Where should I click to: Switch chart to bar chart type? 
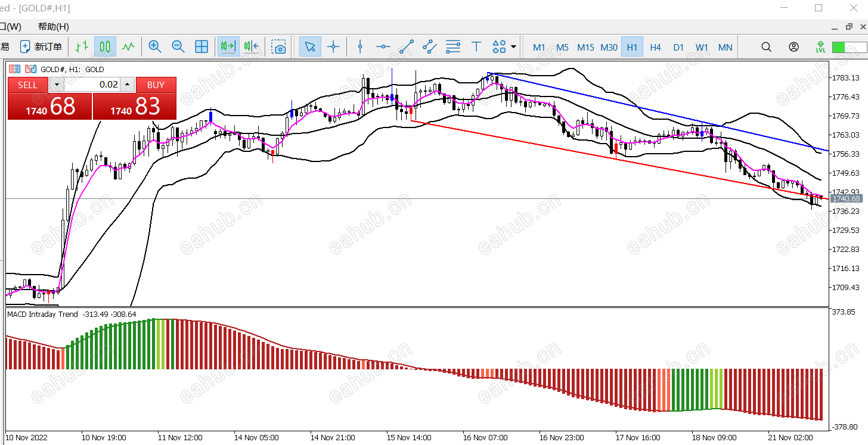click(x=82, y=46)
